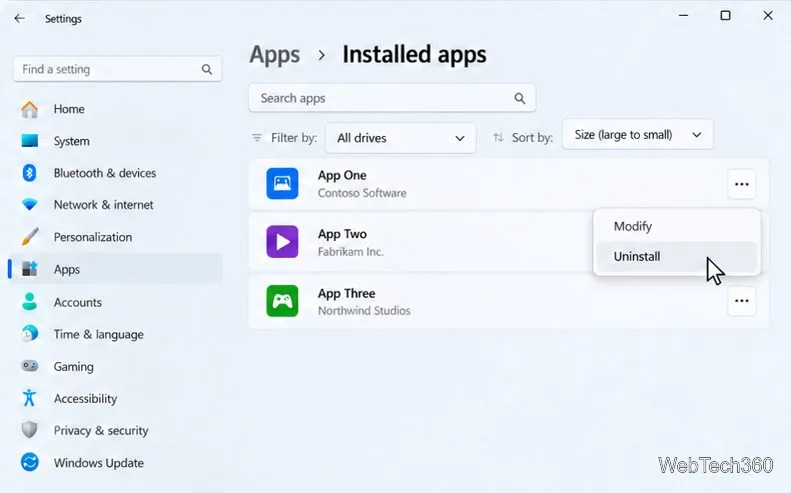Viewport: 791px width, 493px height.
Task: Click the Bluetooth icon in sidebar
Action: (x=29, y=173)
